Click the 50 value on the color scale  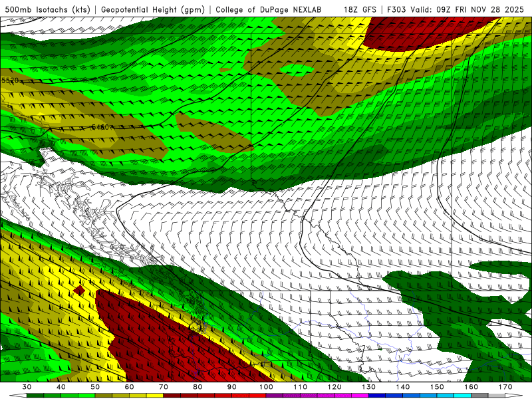pos(95,387)
